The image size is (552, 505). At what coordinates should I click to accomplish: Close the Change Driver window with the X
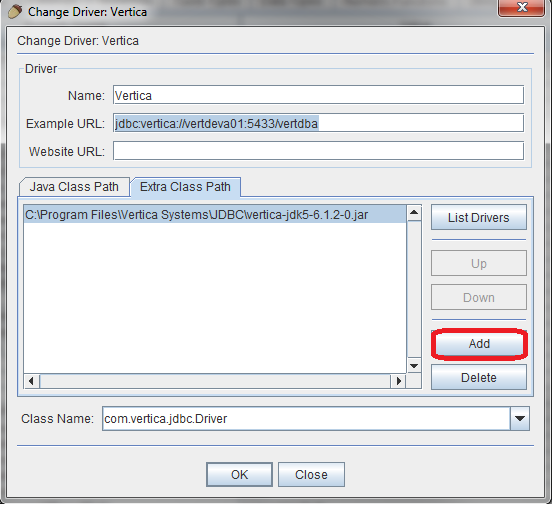point(522,7)
